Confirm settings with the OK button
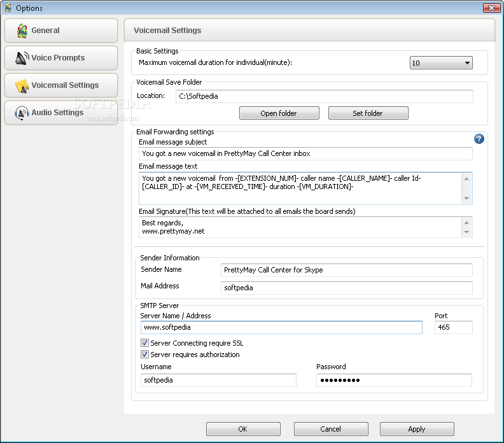504x443 pixels. coord(243,429)
